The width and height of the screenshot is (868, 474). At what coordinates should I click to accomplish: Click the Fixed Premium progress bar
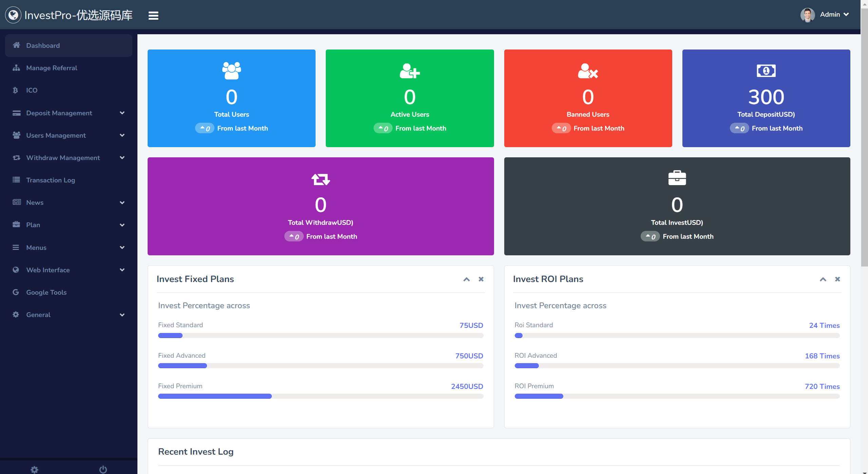(320, 396)
